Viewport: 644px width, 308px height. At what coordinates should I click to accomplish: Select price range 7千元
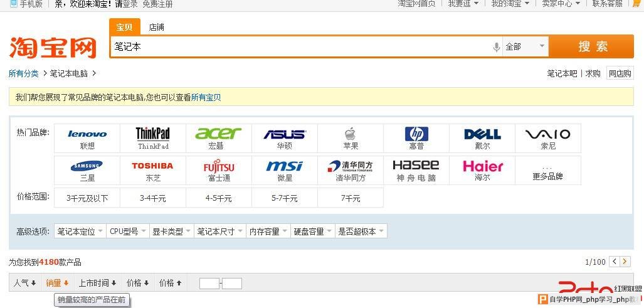click(351, 198)
